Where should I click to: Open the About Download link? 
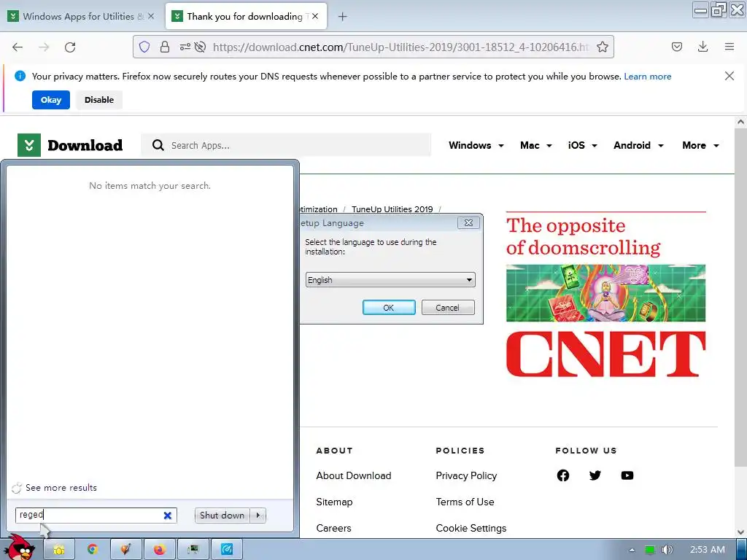[x=354, y=475]
